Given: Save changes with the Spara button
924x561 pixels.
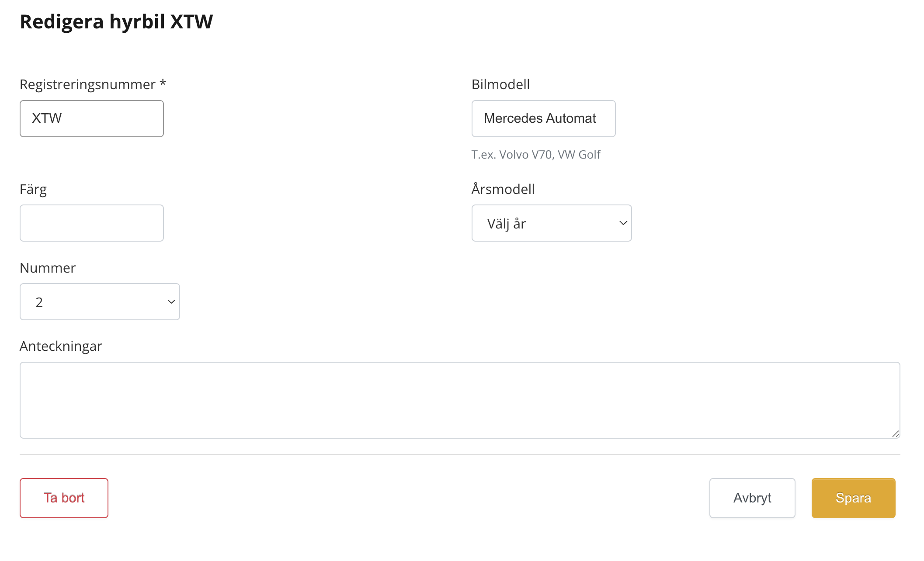Looking at the screenshot, I should point(853,498).
